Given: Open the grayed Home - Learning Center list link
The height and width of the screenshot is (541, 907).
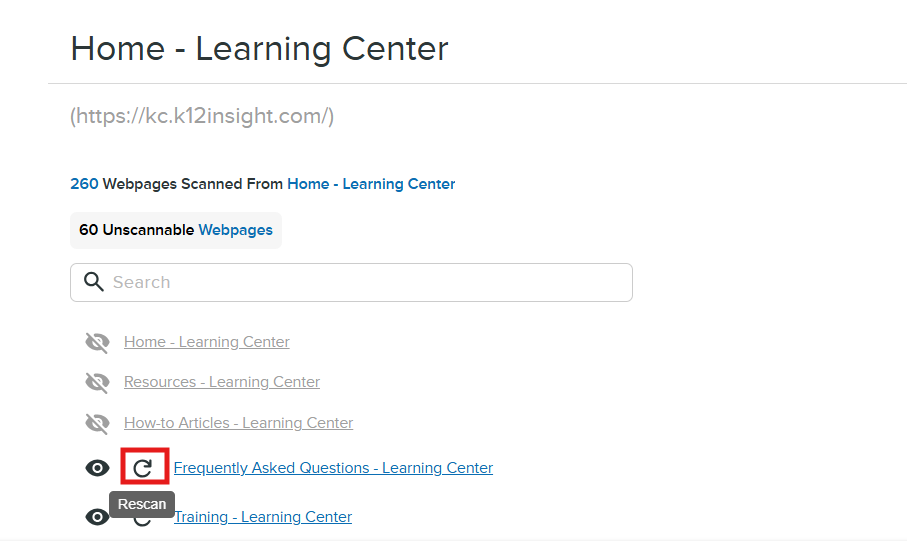Looking at the screenshot, I should tap(207, 342).
